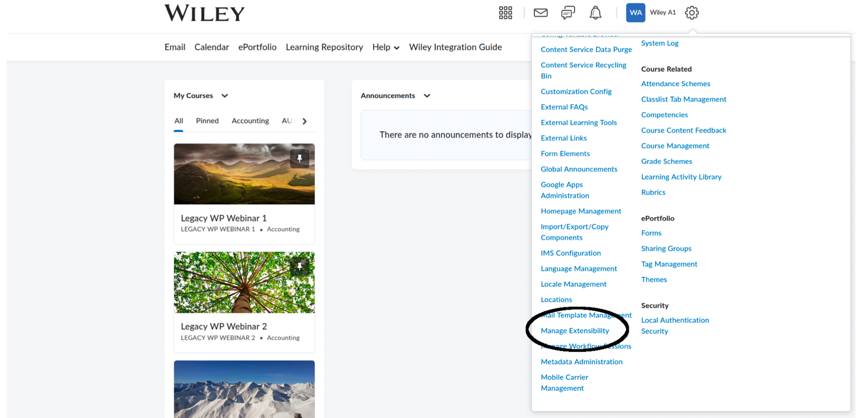The width and height of the screenshot is (868, 418).
Task: Open Attendance Schemes
Action: click(676, 84)
